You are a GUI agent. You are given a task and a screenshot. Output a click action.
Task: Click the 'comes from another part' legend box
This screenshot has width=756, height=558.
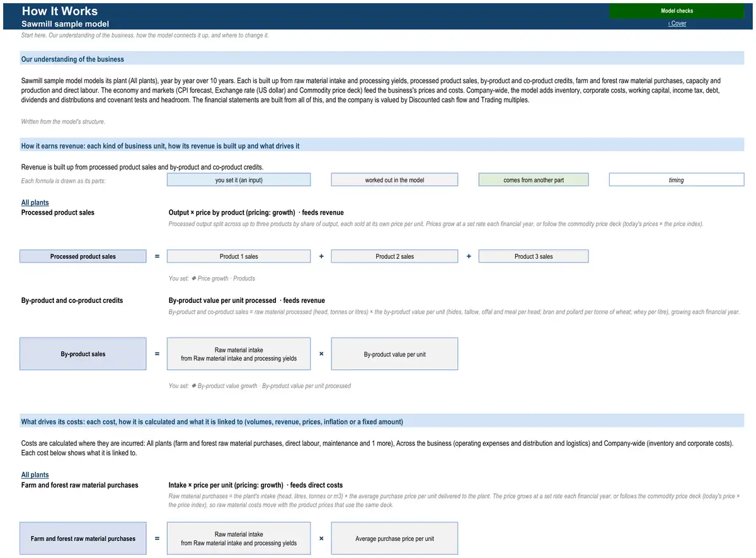(x=534, y=180)
